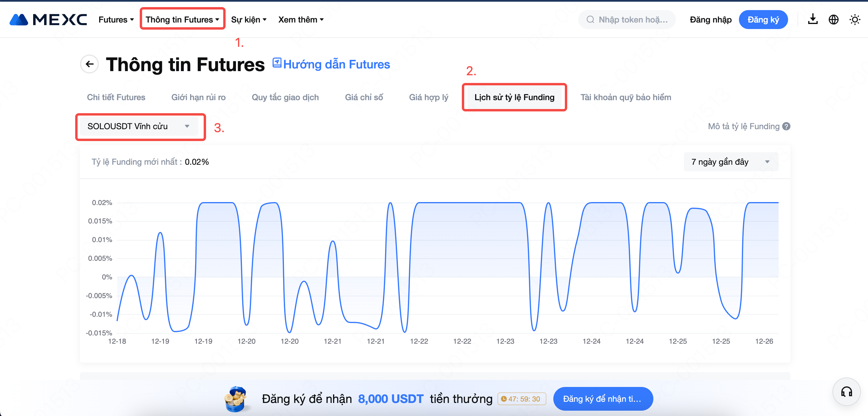
Task: Open the Xem thêm menu
Action: 300,20
